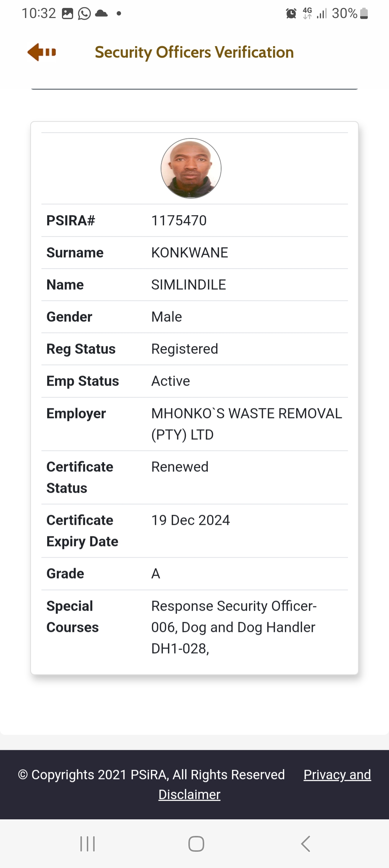Screen dimensions: 389x868
Task: Tap the Special Courses value text
Action: point(234,627)
